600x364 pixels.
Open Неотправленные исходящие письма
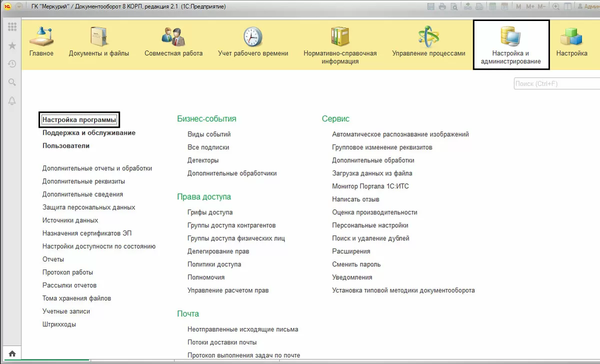pyautogui.click(x=242, y=329)
